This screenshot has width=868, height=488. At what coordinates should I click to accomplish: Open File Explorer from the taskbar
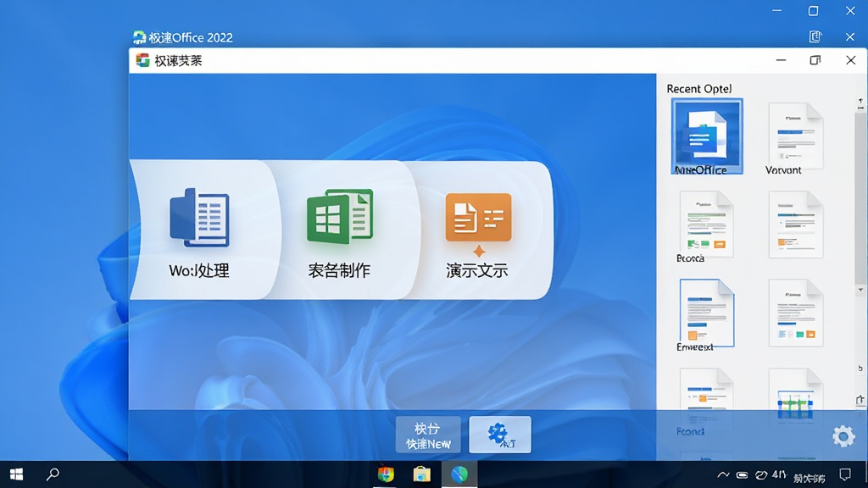(422, 474)
